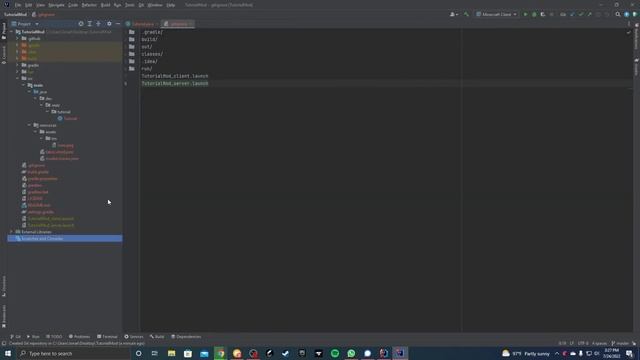Screen dimensions: 640x360
Task: Open the File menu
Action: (18, 5)
